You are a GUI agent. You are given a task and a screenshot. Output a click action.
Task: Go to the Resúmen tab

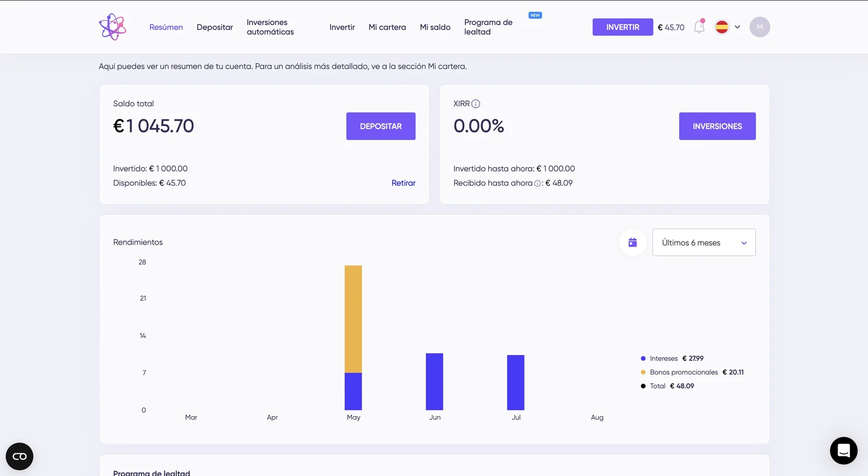pyautogui.click(x=166, y=27)
